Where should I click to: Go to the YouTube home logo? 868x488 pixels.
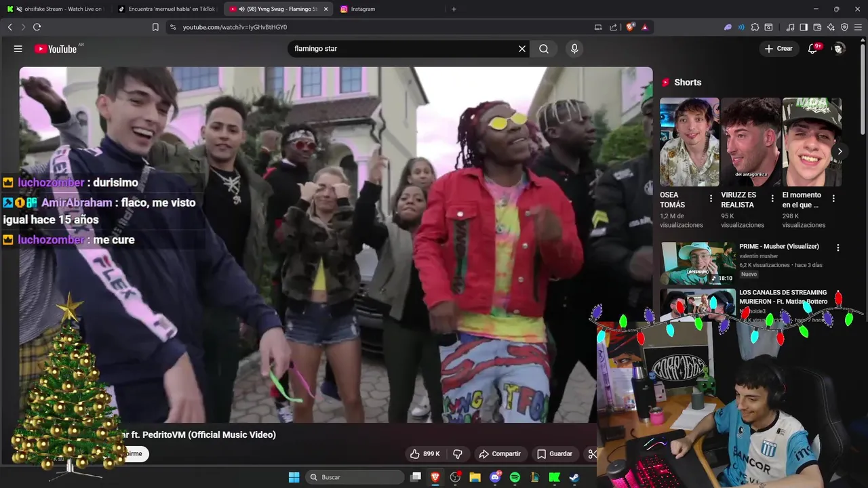pos(56,49)
